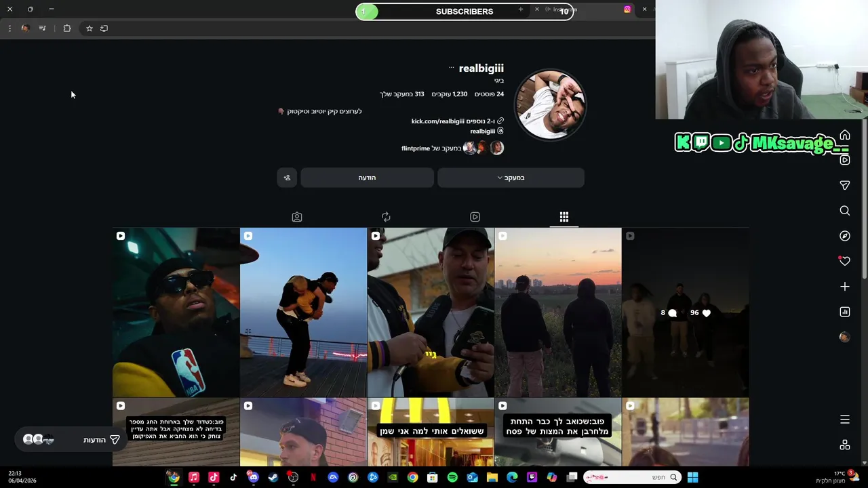Image resolution: width=868 pixels, height=488 pixels.
Task: Open Twitch from the taskbar
Action: (532, 478)
